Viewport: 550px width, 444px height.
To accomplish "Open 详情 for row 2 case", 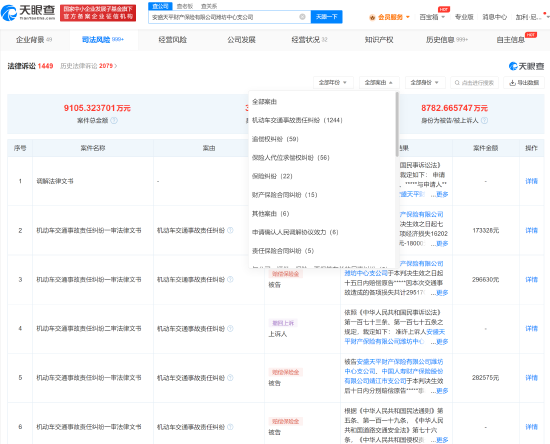I will (531, 230).
